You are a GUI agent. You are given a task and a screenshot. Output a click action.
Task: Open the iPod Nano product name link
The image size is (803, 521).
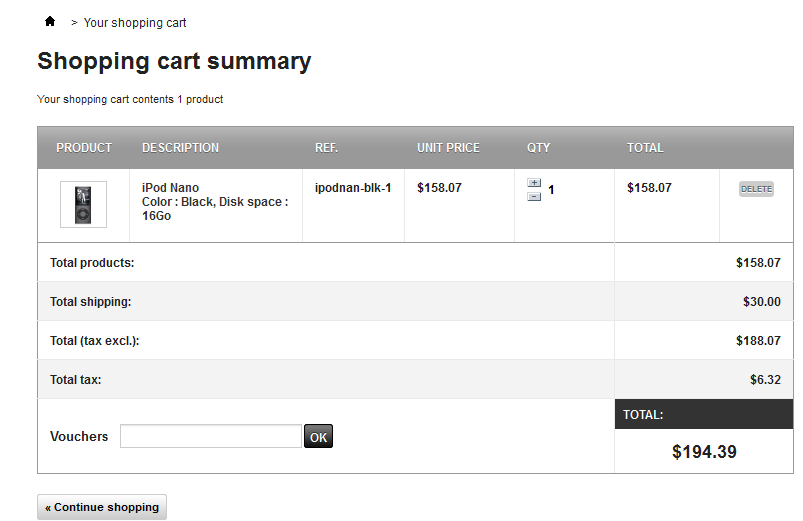coord(170,188)
